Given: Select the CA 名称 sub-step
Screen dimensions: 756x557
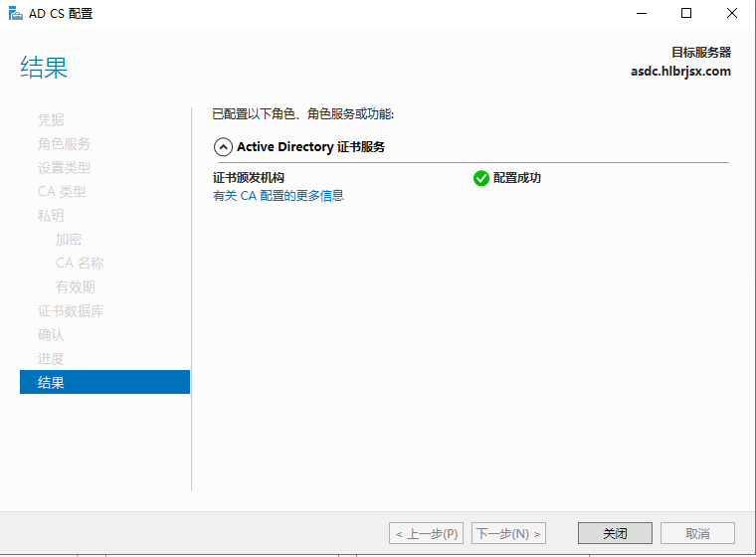Looking at the screenshot, I should point(80,263).
